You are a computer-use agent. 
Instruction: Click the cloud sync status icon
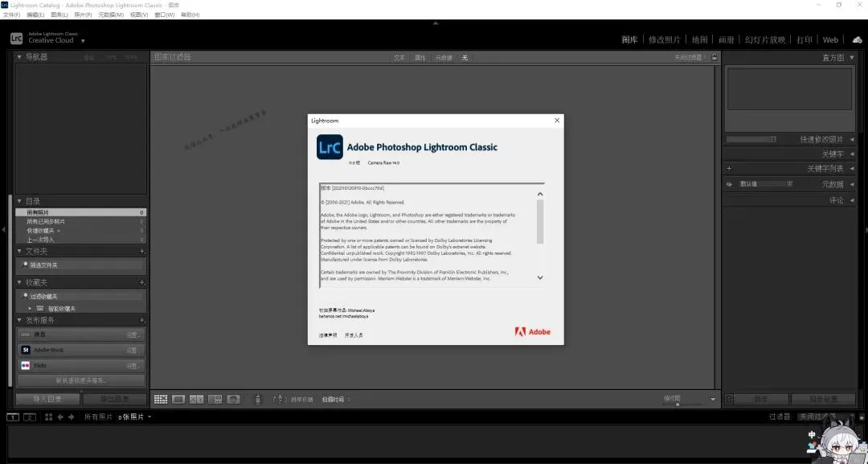click(x=857, y=40)
